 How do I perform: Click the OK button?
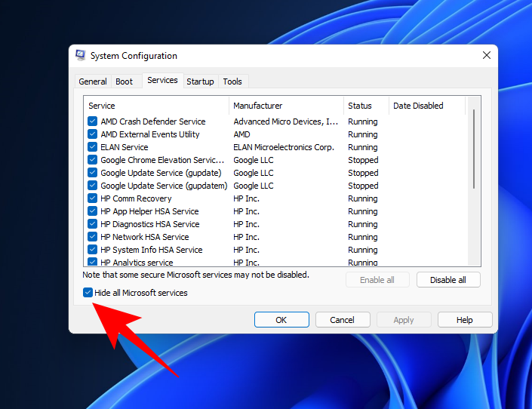tap(281, 320)
